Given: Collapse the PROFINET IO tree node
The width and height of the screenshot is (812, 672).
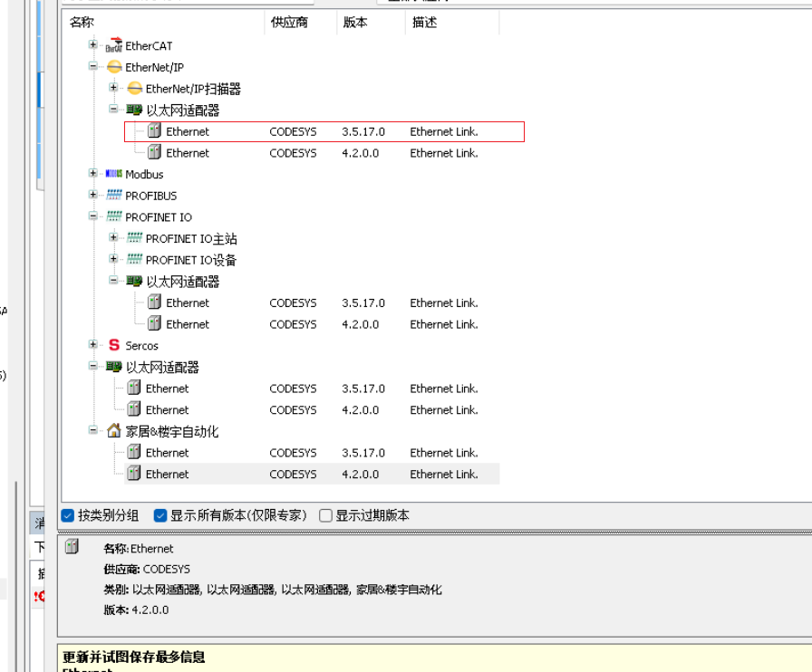Looking at the screenshot, I should pyautogui.click(x=92, y=216).
